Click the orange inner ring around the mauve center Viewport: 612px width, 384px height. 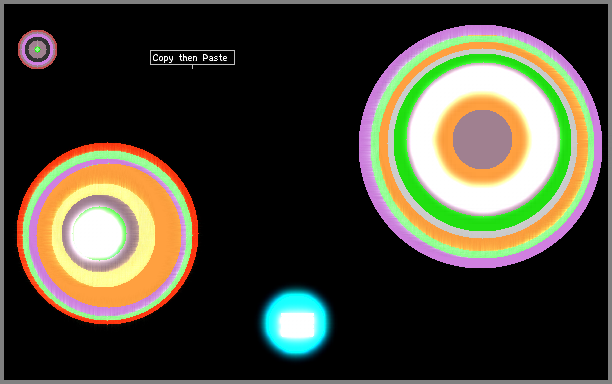coord(482,101)
